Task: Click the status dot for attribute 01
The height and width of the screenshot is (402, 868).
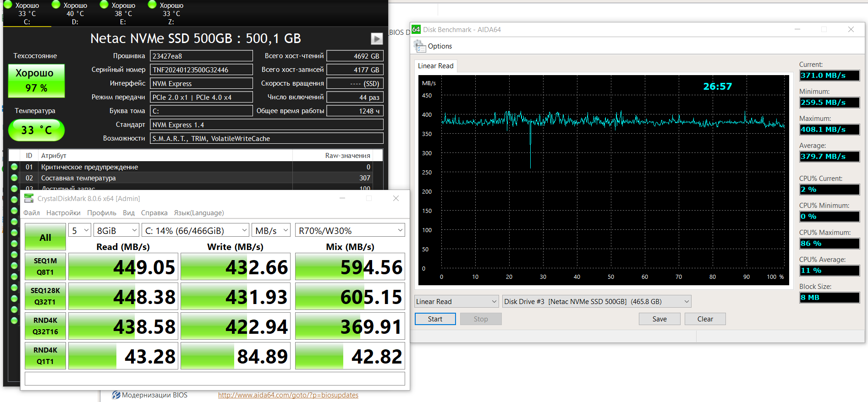Action: tap(14, 167)
